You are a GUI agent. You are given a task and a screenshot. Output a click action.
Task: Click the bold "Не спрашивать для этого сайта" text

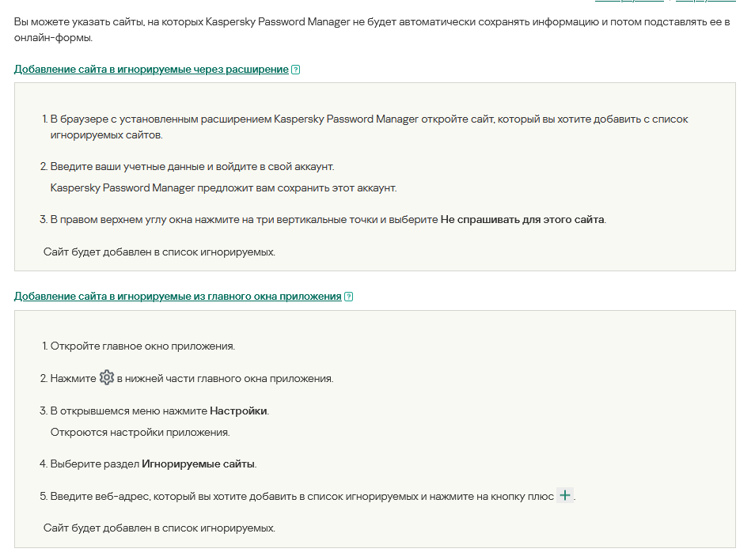[x=522, y=219]
